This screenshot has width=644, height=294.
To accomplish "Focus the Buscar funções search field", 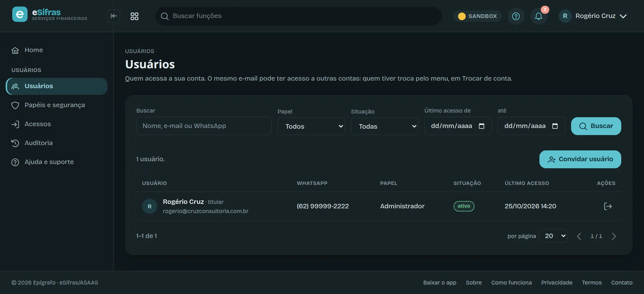I will tap(298, 16).
